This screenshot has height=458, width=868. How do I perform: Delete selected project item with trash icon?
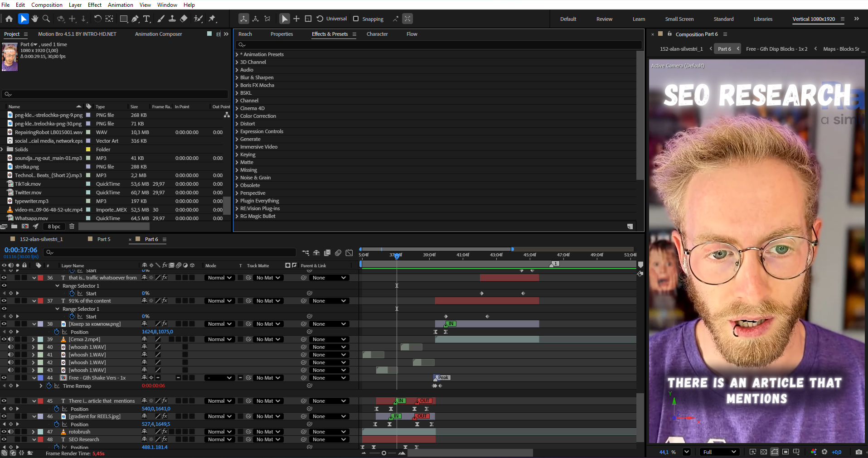72,227
